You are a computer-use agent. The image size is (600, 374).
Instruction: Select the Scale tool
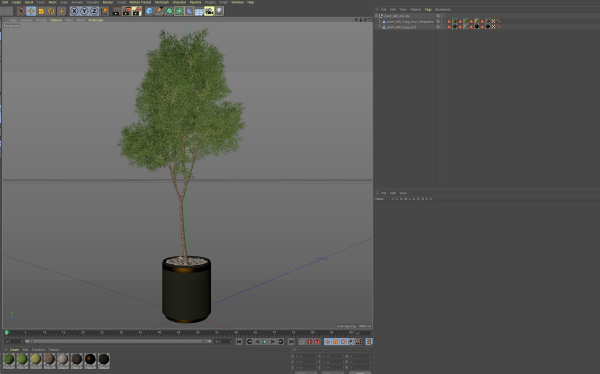pyautogui.click(x=41, y=11)
